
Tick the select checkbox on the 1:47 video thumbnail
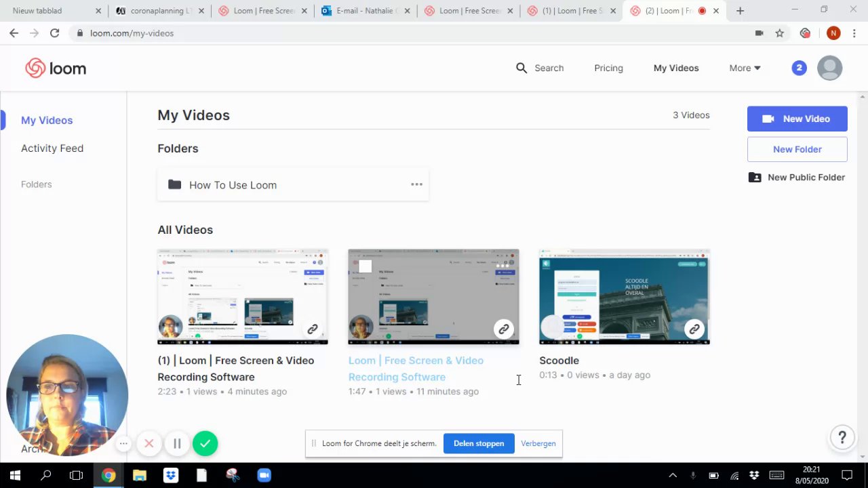pos(365,266)
